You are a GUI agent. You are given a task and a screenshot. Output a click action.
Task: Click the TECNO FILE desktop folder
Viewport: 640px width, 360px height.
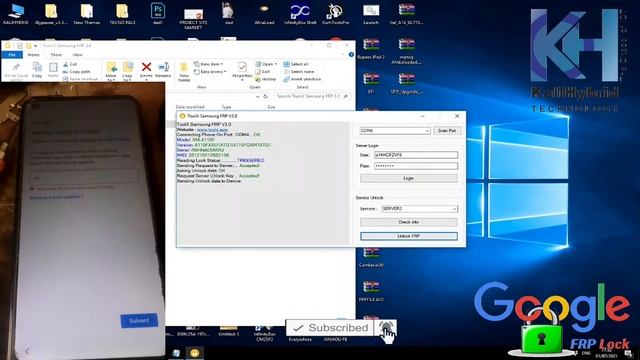122,14
